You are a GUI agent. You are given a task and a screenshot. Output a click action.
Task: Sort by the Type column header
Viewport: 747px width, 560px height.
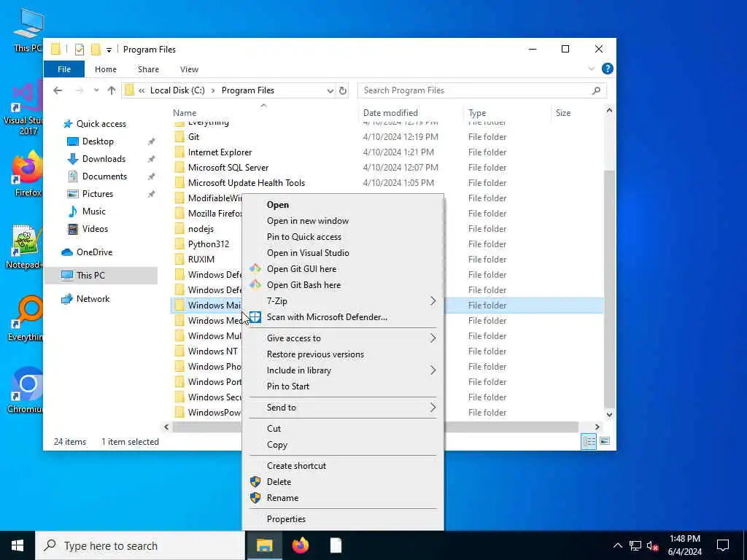tap(477, 113)
